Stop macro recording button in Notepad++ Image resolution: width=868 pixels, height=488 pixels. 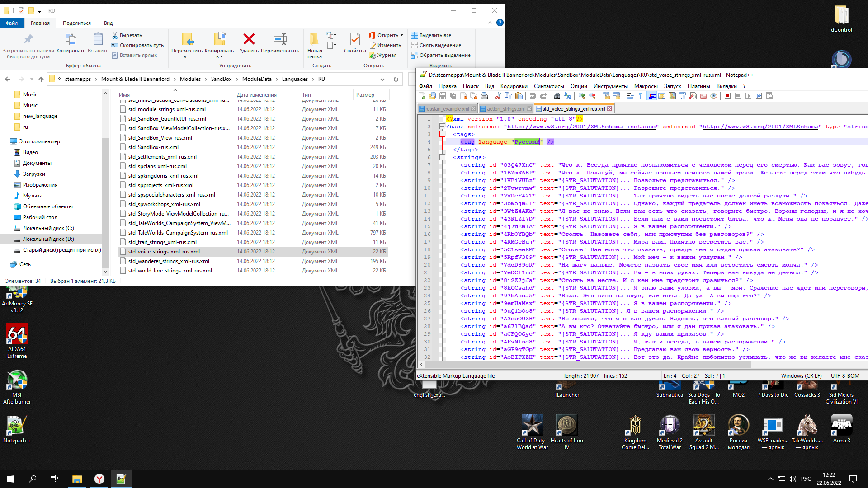coord(738,96)
